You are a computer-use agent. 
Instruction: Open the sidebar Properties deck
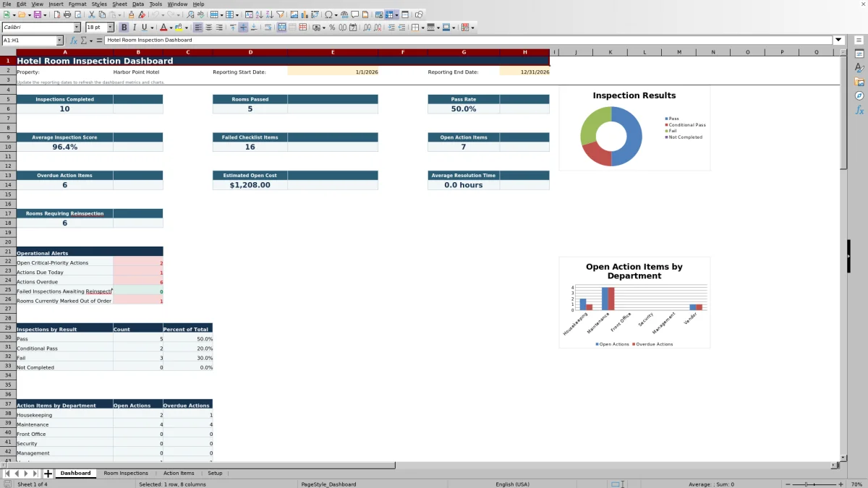859,54
